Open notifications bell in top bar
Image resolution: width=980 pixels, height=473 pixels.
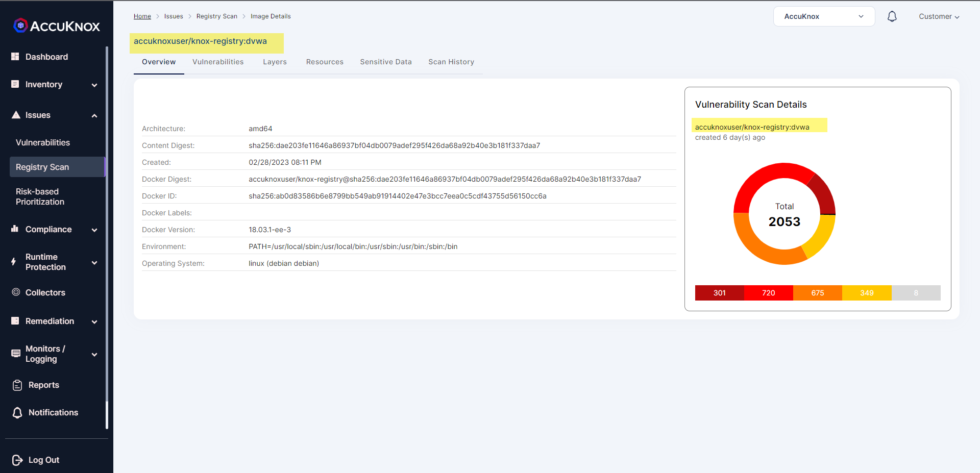(892, 16)
